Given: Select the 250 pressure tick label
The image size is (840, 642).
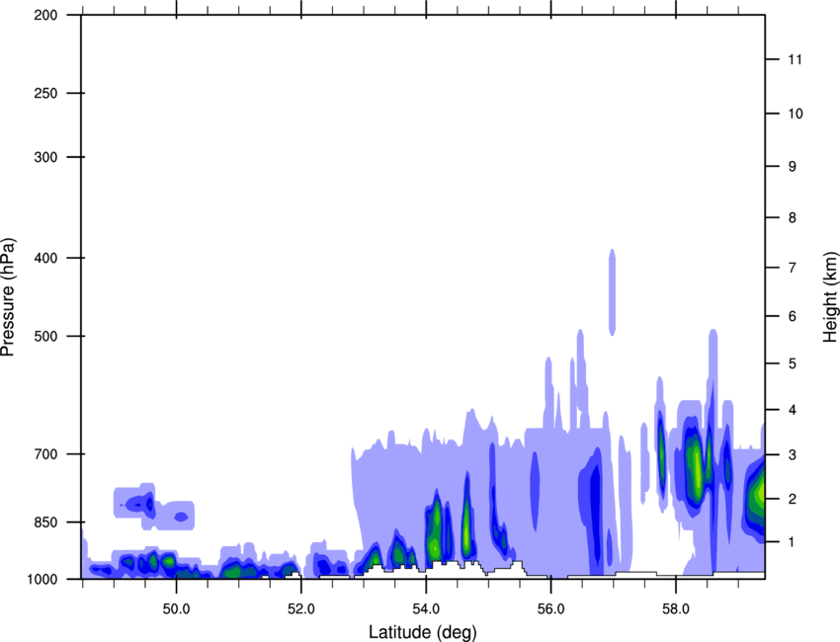Looking at the screenshot, I should coord(45,93).
